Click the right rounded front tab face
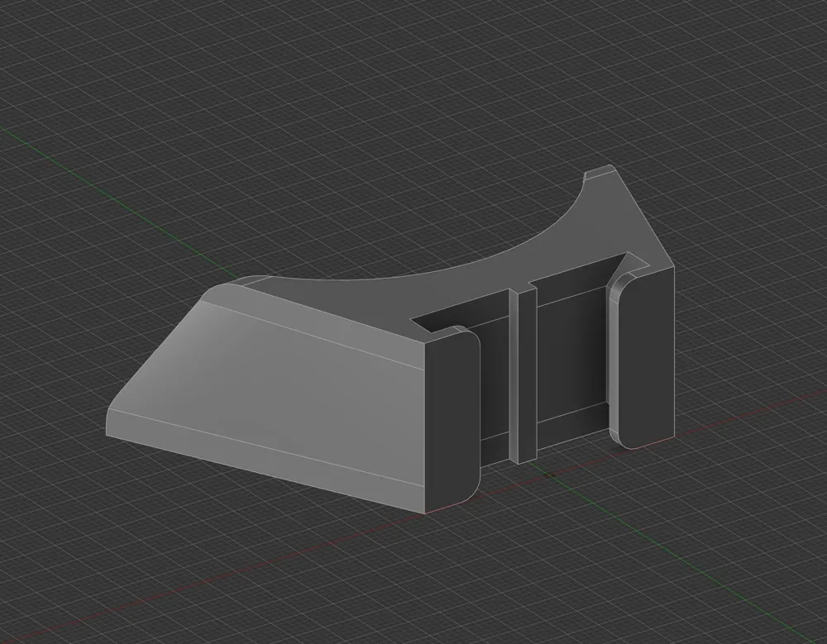This screenshot has width=827, height=644. coord(646,359)
